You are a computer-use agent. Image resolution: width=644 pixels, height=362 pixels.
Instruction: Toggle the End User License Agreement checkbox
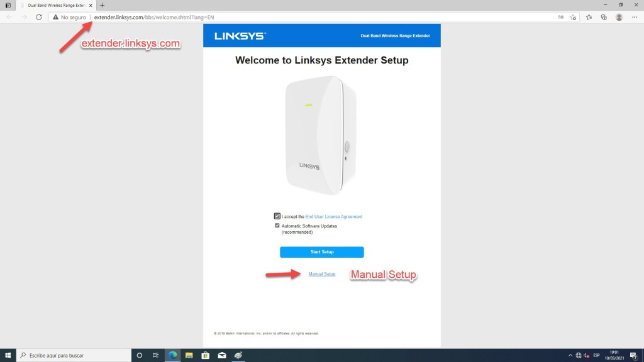[277, 216]
